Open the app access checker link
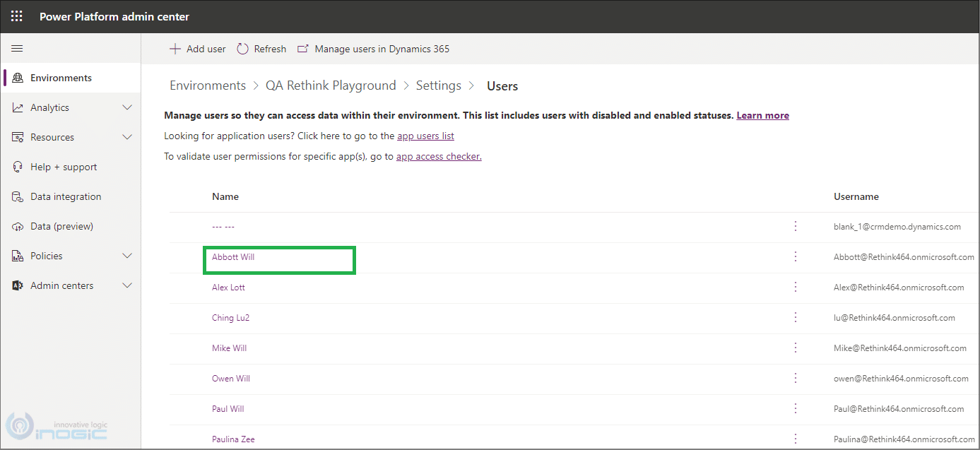 click(439, 156)
